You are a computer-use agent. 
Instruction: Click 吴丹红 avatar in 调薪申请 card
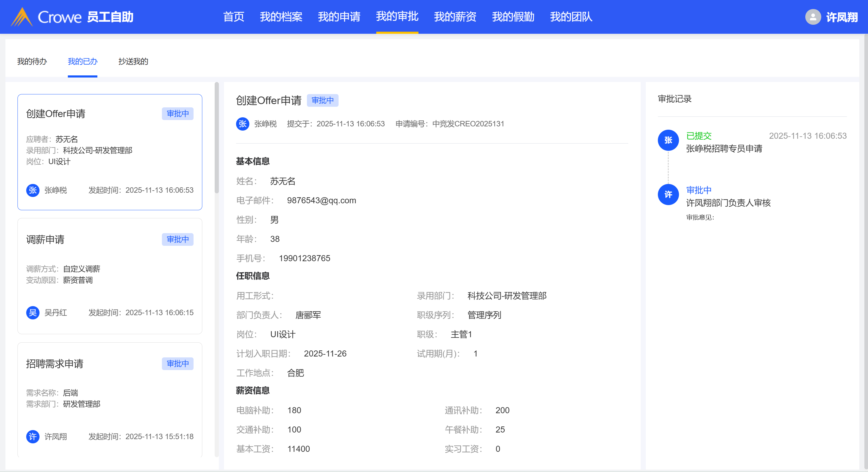(x=33, y=312)
